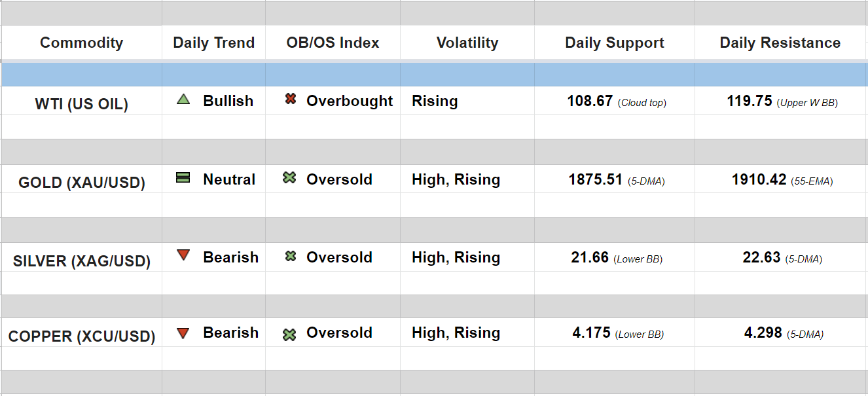Screen dimensions: 868x396
Task: Select the WTI (US OIL) cell
Action: point(81,104)
